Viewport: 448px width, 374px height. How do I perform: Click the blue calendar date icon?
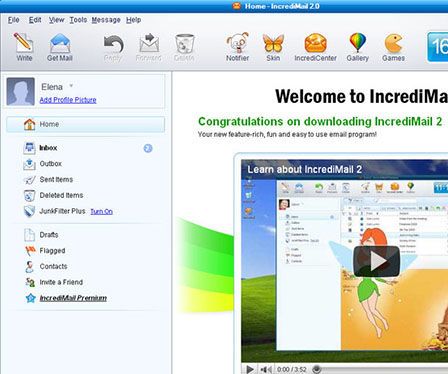(438, 47)
